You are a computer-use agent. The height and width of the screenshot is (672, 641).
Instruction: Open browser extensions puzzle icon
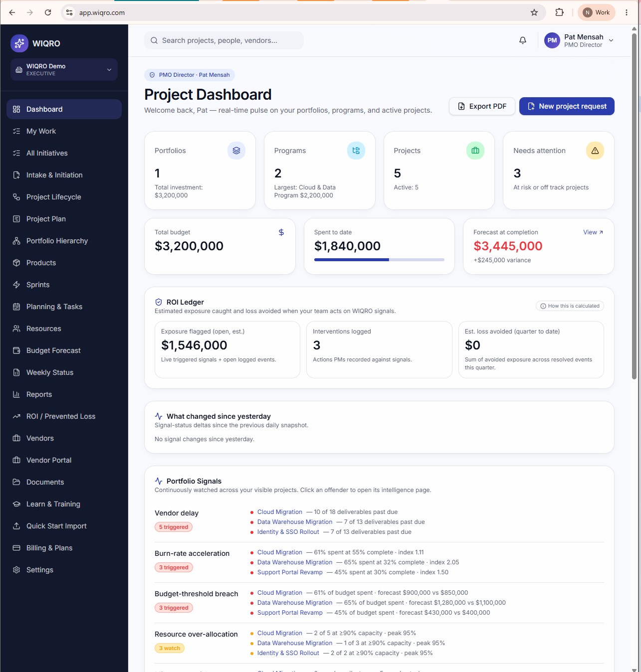click(x=560, y=12)
